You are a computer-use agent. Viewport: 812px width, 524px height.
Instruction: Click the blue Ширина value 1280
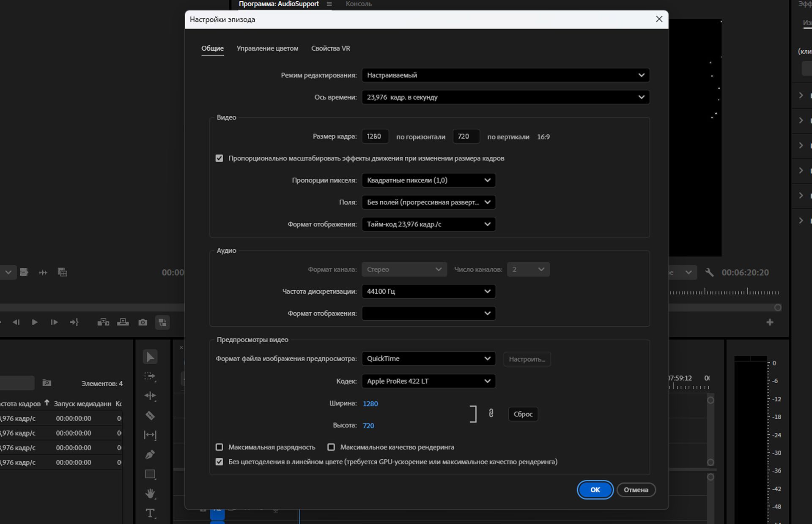tap(370, 404)
